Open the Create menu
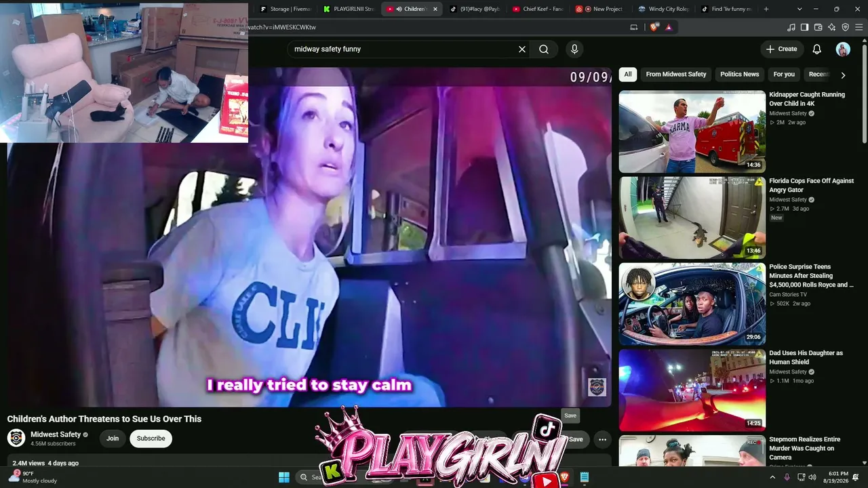The height and width of the screenshot is (488, 868). (x=781, y=49)
